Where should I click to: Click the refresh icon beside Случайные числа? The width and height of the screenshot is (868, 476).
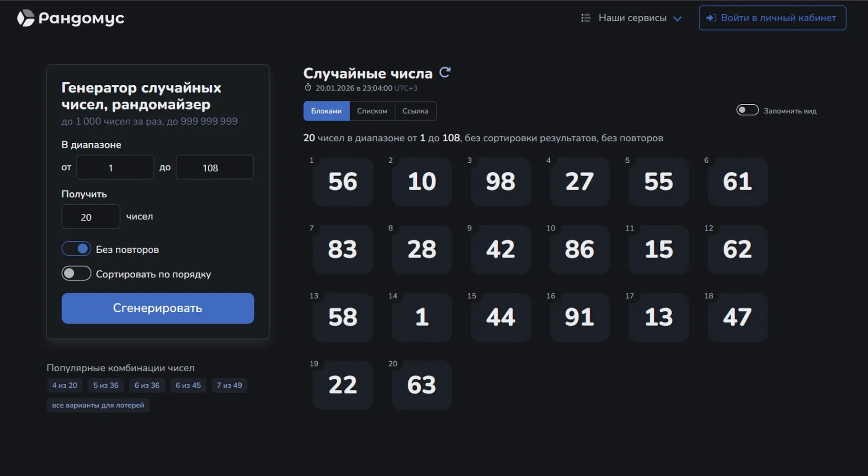(x=444, y=72)
